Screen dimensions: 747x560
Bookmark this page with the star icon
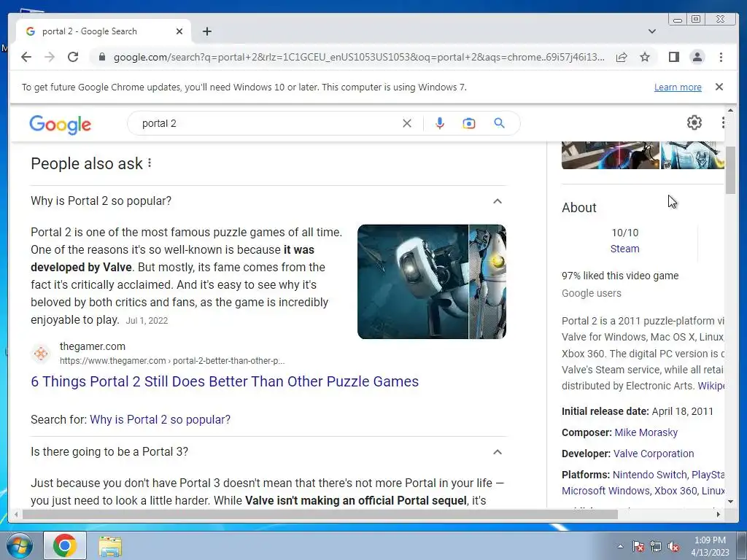[x=645, y=57]
